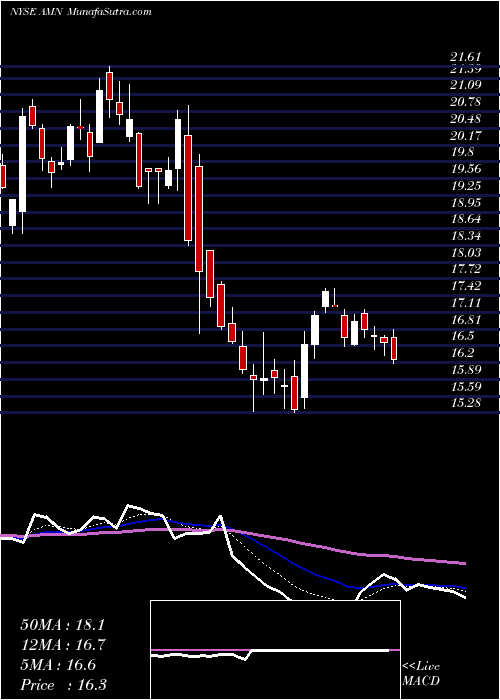
Task: Select the 21.61 price label
Action: coord(466,58)
